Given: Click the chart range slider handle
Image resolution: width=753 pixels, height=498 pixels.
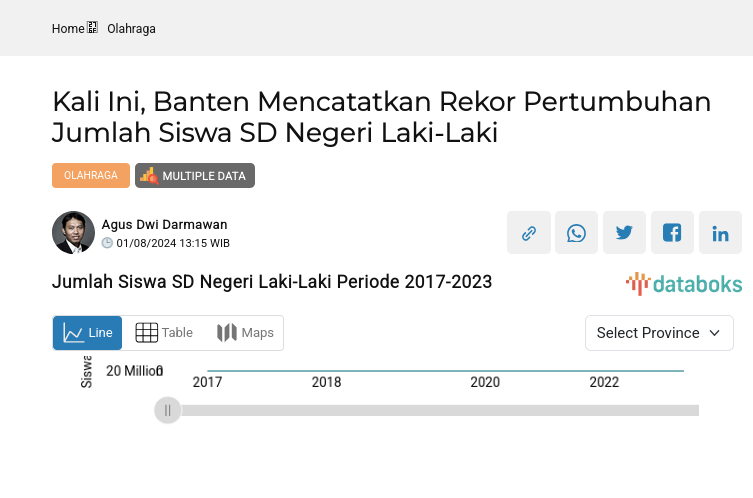Looking at the screenshot, I should point(168,410).
